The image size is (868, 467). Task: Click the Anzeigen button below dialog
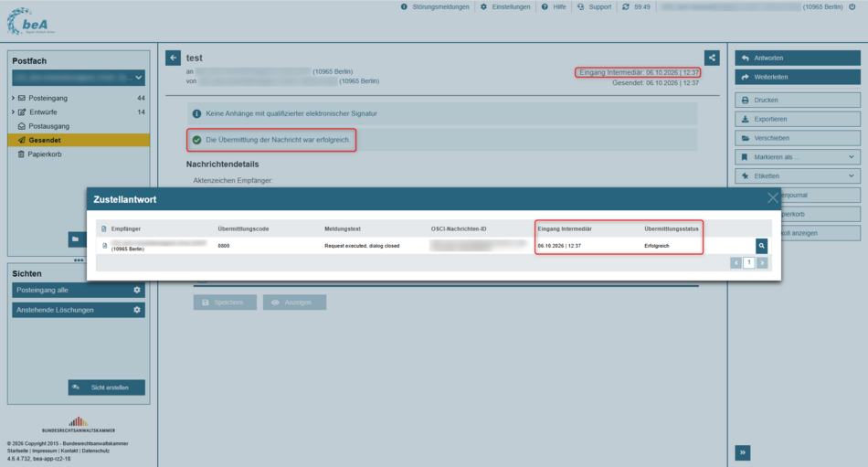tap(294, 302)
